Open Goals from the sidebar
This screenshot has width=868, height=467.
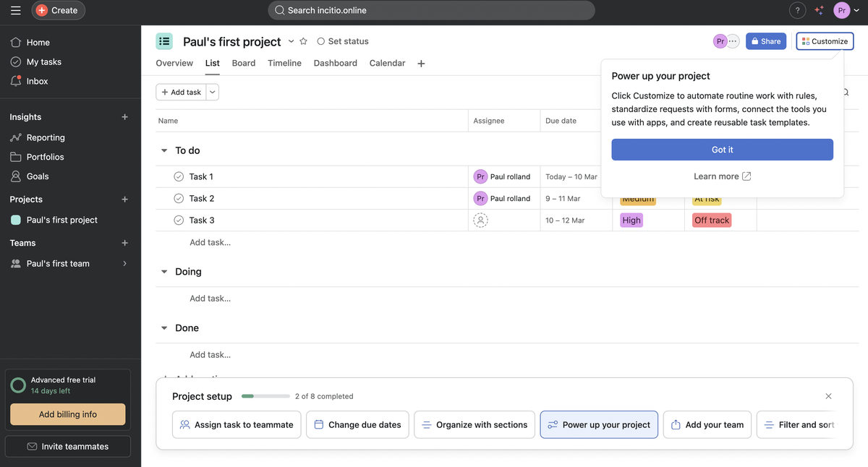[x=36, y=176]
